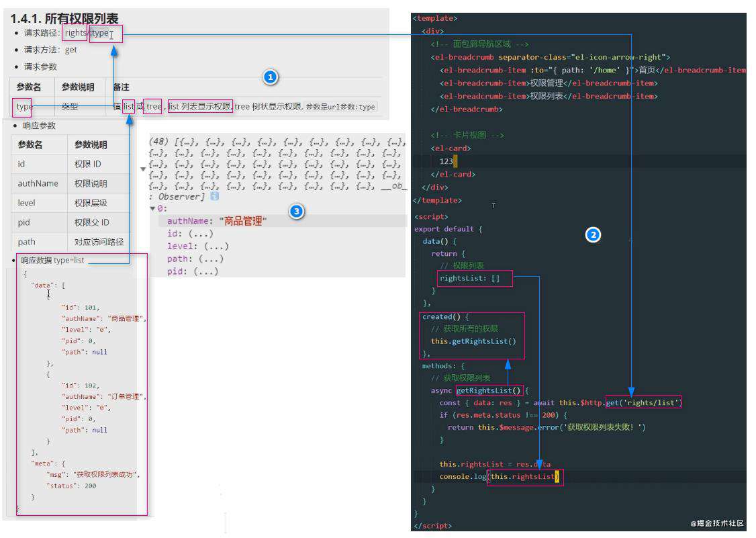The width and height of the screenshot is (756, 538).
Task: Click the "类型" cell in request parameter table
Action: 69,107
